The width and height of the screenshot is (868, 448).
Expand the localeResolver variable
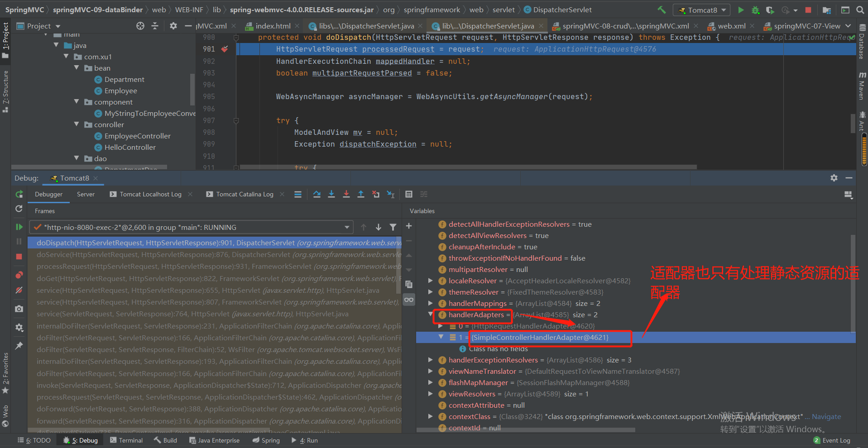click(x=431, y=281)
